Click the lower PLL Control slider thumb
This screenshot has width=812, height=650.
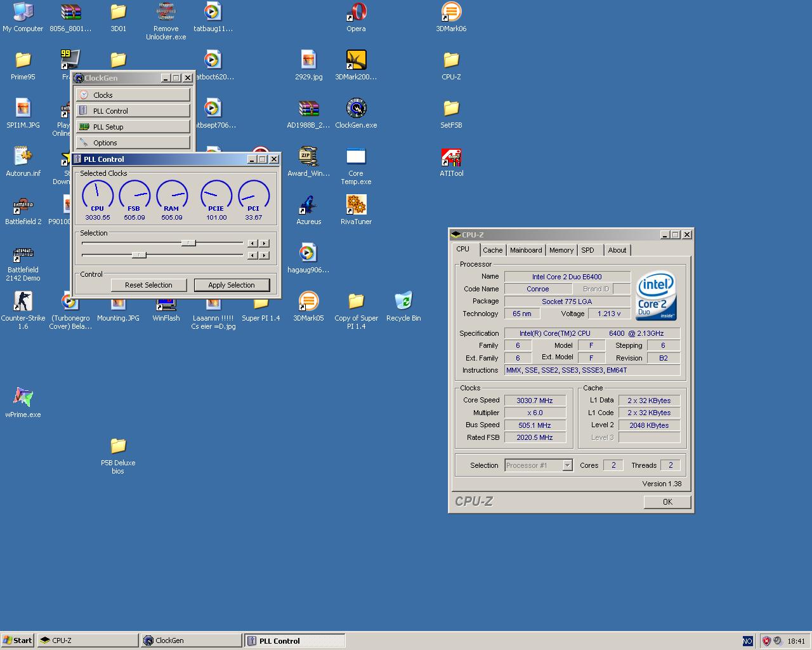pos(139,255)
